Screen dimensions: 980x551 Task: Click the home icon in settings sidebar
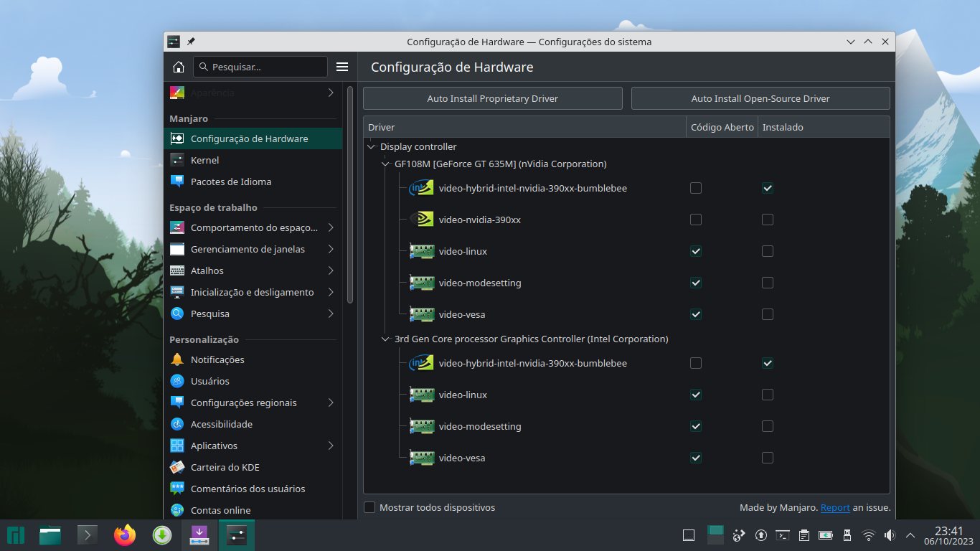click(179, 67)
